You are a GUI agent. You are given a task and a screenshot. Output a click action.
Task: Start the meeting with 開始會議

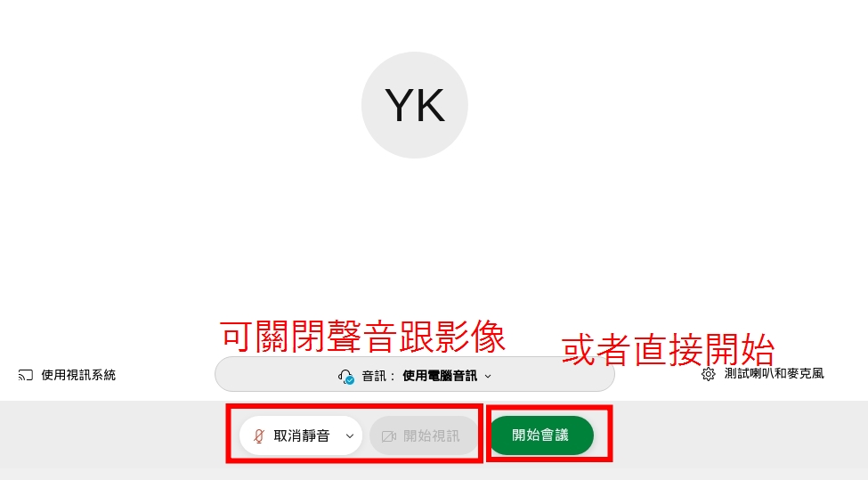[x=541, y=435]
